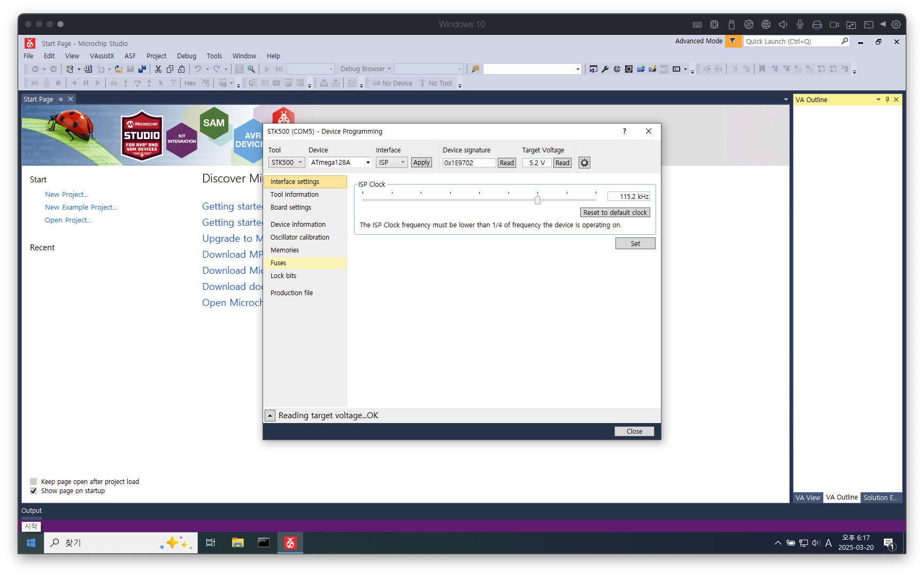Open the Interface dropdown showing ISP
The width and height of the screenshot is (924, 576).
[x=392, y=163]
